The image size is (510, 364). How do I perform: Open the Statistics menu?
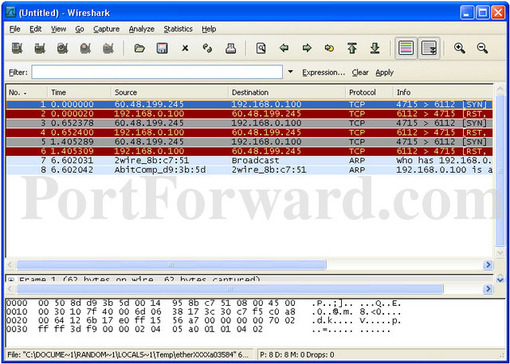(178, 29)
